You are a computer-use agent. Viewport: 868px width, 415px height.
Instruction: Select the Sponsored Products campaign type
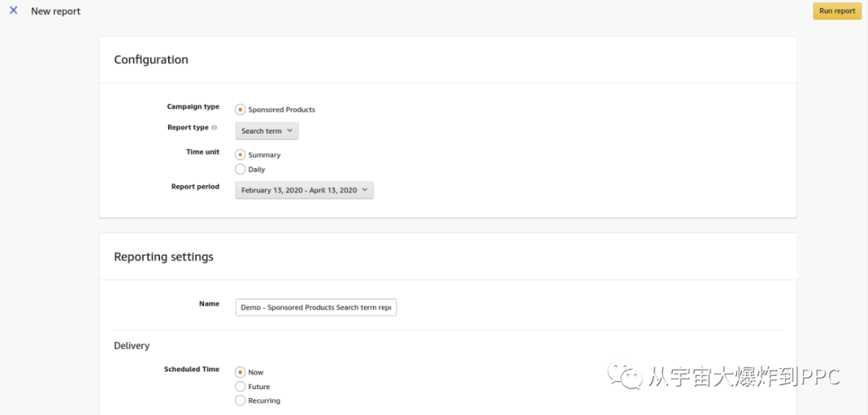coord(240,109)
